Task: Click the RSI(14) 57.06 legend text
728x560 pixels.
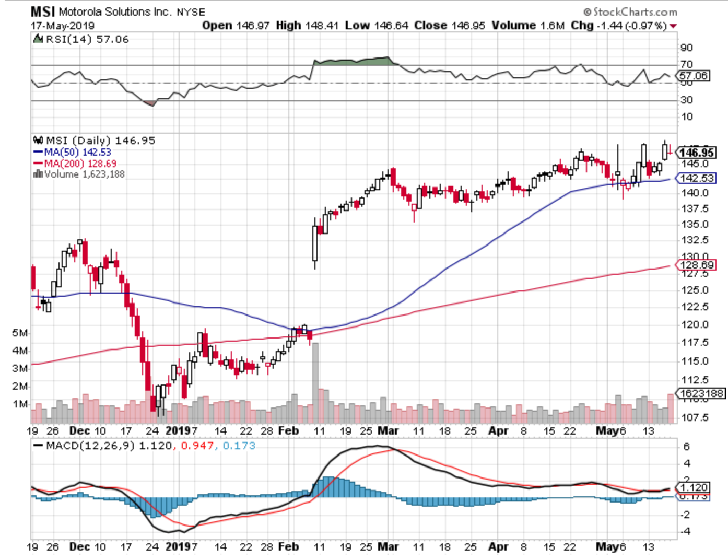Action: (87, 39)
